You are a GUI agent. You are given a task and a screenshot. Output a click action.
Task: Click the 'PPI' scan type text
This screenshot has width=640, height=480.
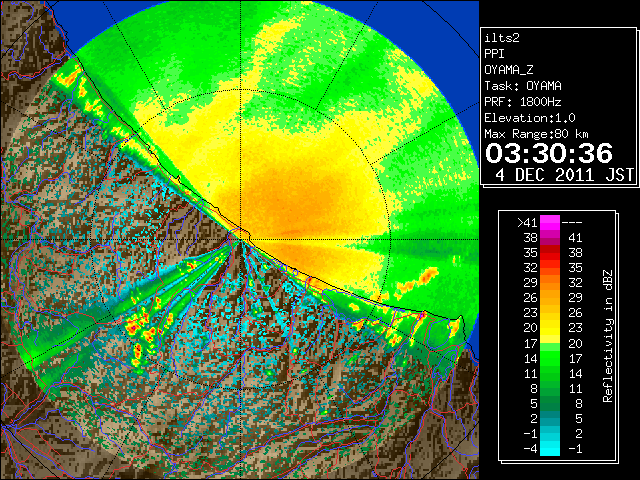[x=494, y=54]
